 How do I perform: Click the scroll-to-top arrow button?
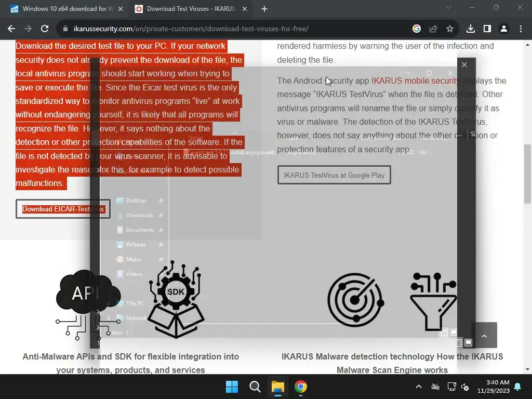coord(484,335)
